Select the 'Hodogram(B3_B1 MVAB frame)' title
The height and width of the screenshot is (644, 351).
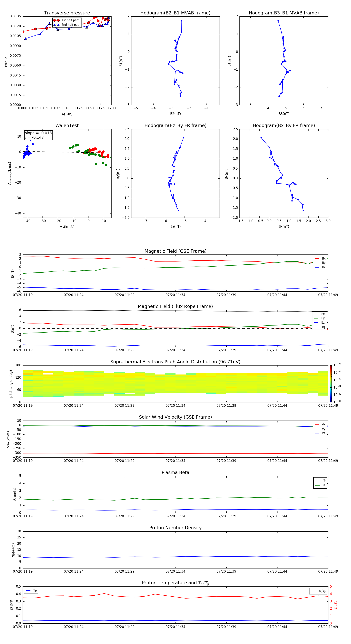point(284,13)
